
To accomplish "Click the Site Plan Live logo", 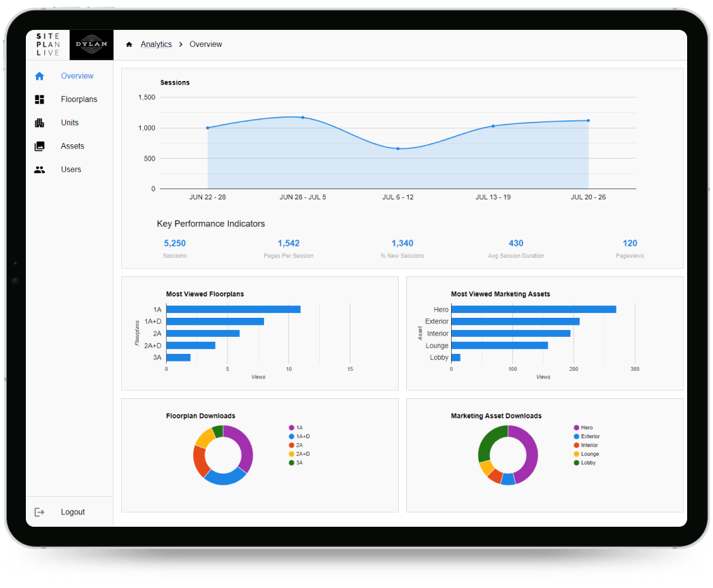I will tap(48, 44).
